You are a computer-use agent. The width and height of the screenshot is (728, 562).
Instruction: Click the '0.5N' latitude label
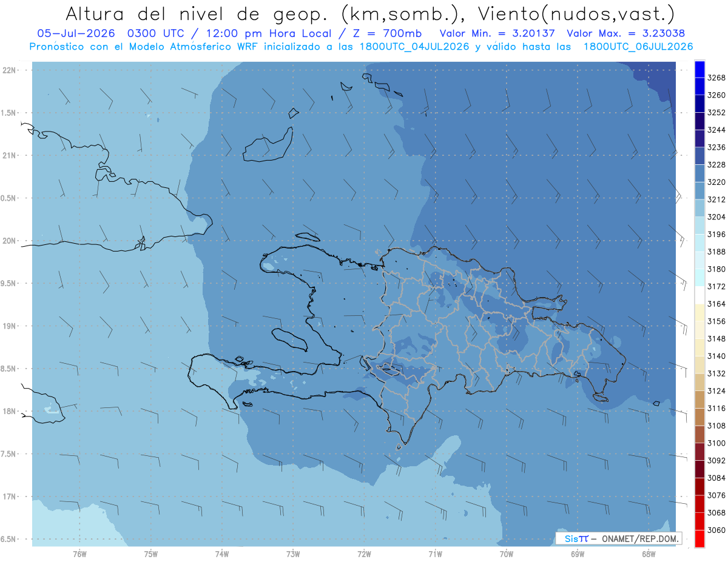tap(9, 198)
